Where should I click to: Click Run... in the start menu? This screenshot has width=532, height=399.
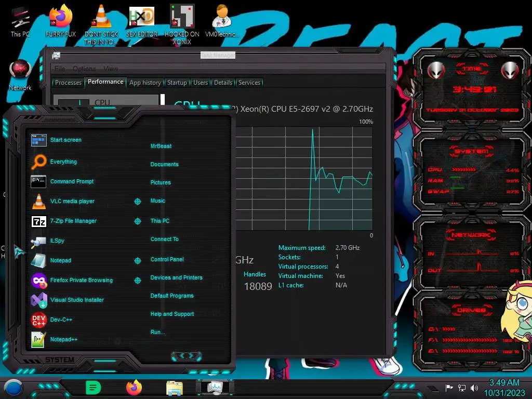pos(157,332)
